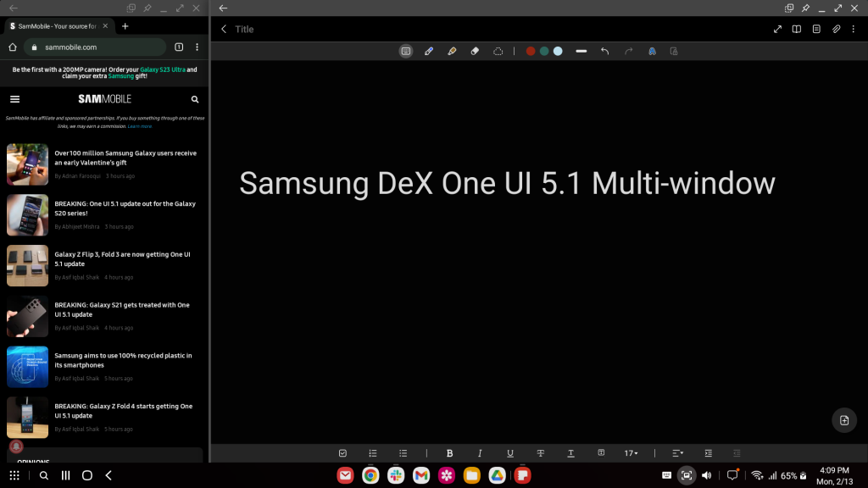Screen dimensions: 868x488
Task: Select the highlighter tool
Action: 452,51
